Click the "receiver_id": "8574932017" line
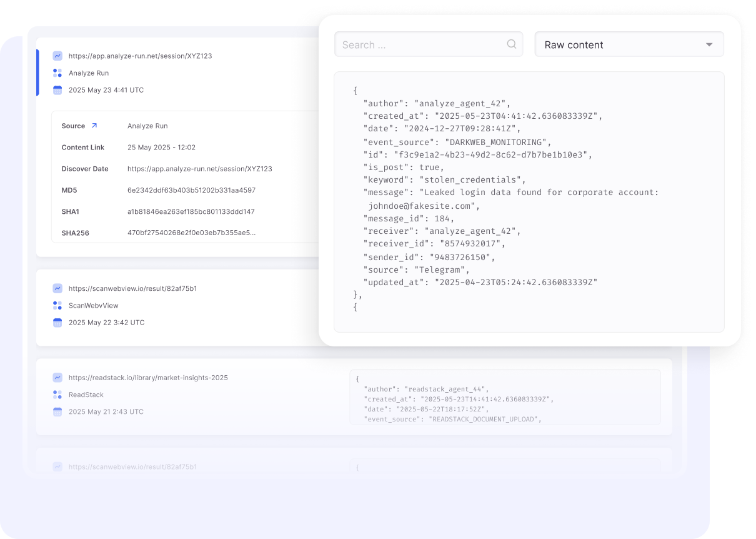Viewport: 756px width, 539px height. coord(434,244)
